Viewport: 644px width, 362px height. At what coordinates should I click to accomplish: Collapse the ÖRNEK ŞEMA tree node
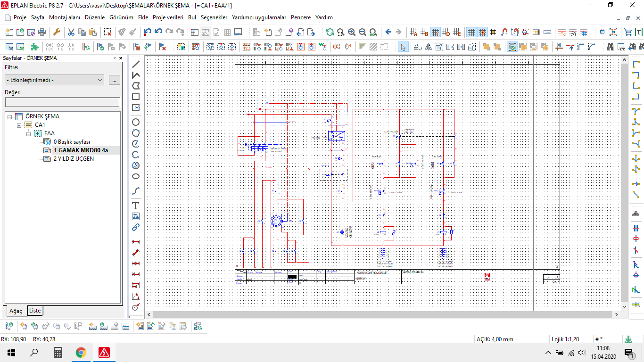(x=10, y=116)
